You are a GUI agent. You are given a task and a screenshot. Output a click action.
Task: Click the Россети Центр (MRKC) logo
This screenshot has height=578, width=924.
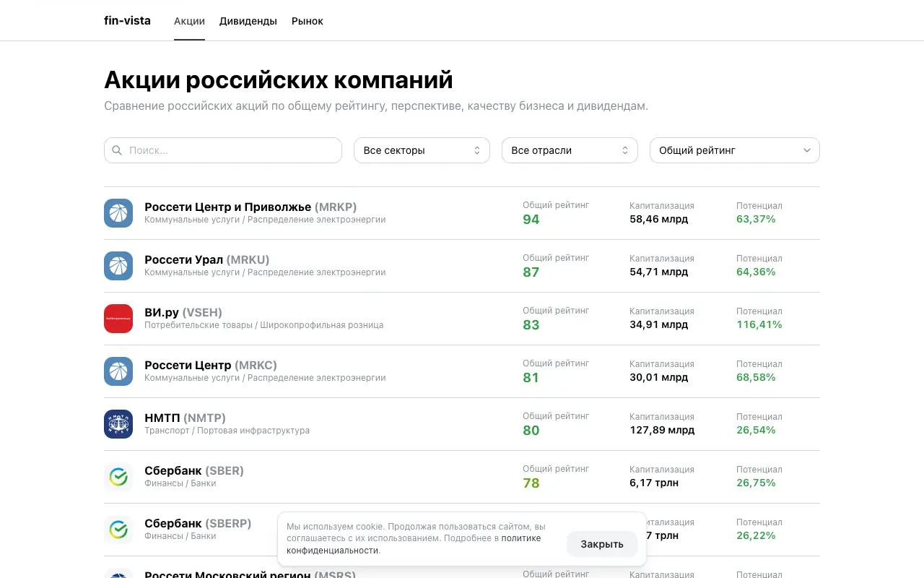(x=118, y=371)
